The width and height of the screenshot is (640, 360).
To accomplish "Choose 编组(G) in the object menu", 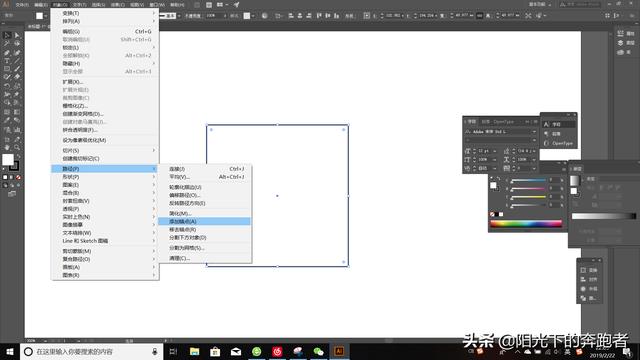I will [105, 31].
